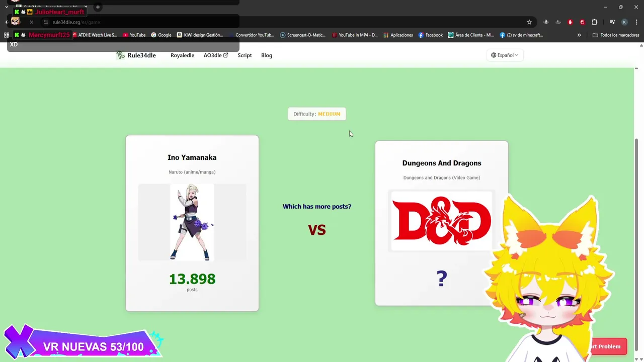
Task: Go to the Royaledle page
Action: 182,55
